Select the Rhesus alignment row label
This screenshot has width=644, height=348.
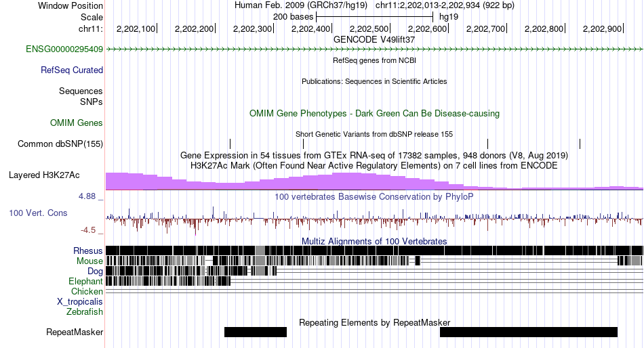pyautogui.click(x=88, y=251)
